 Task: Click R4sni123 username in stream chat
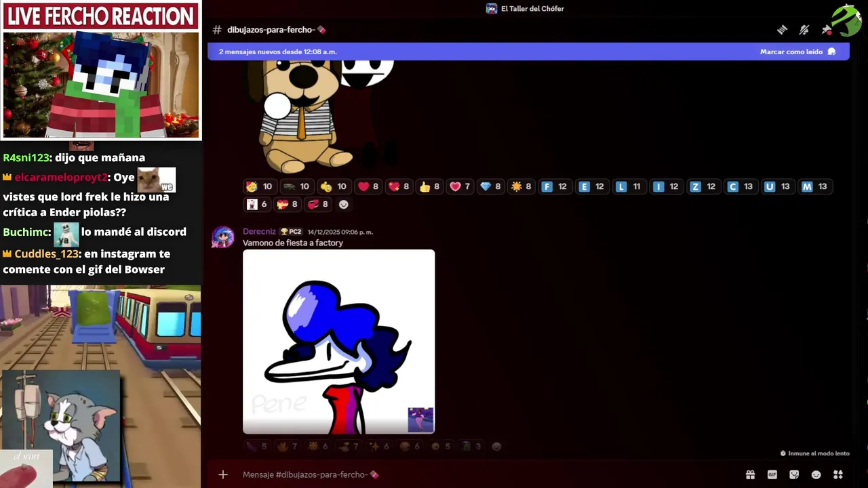coord(26,158)
